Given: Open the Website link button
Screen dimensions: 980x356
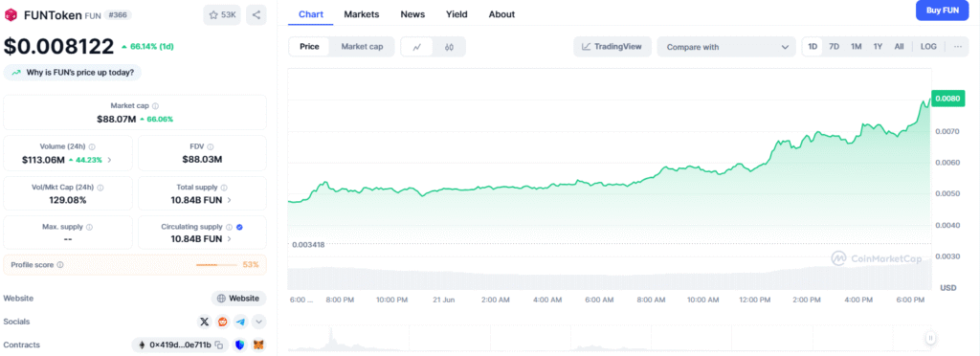Looking at the screenshot, I should (238, 299).
